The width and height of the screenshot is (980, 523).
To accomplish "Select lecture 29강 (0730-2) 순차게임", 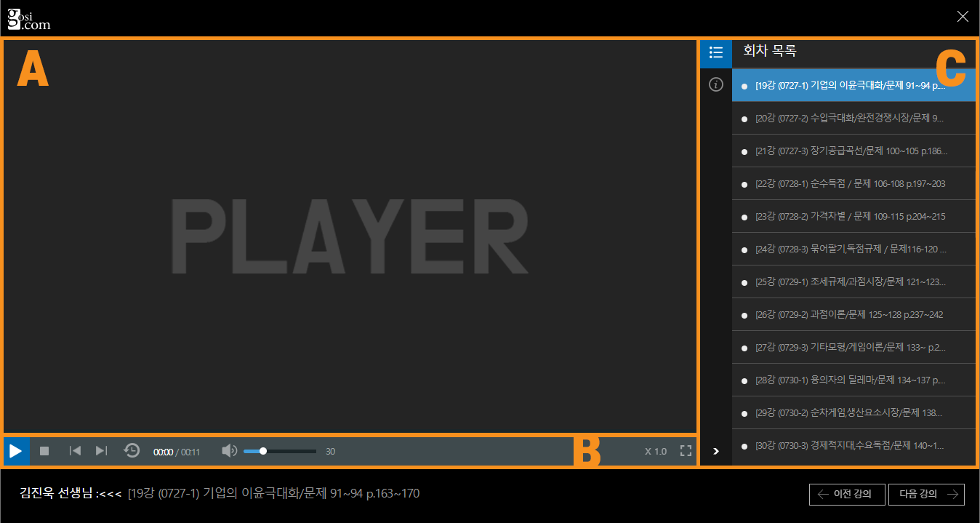I will click(854, 412).
